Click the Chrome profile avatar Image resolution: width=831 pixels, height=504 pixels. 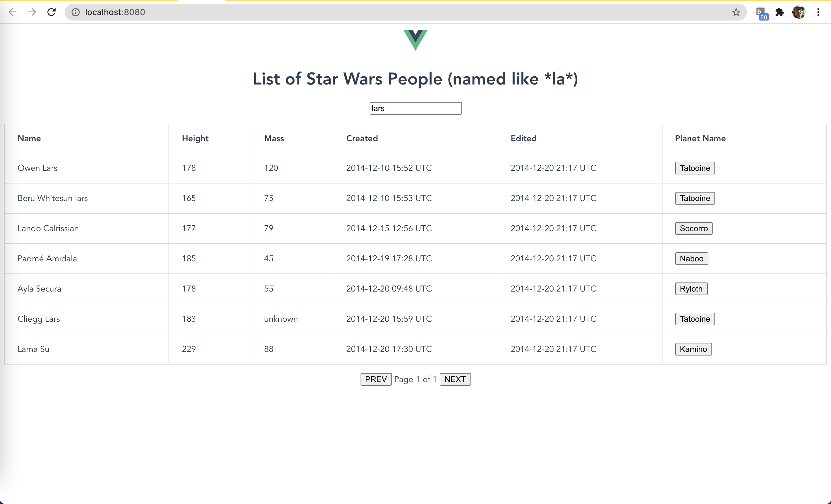[799, 12]
